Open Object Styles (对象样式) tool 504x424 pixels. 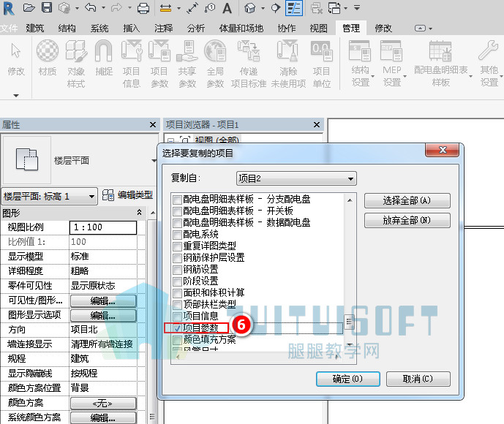pos(76,64)
